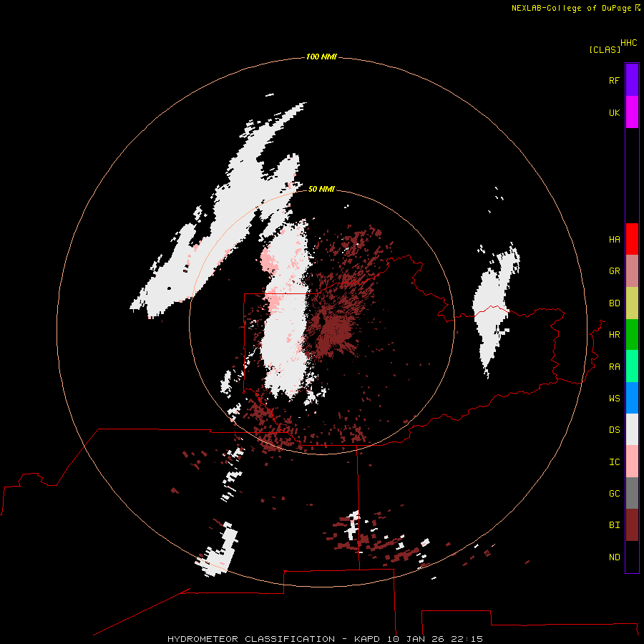Screen dimensions: 644x644
Task: Select the GC gray legend swatch
Action: click(632, 493)
